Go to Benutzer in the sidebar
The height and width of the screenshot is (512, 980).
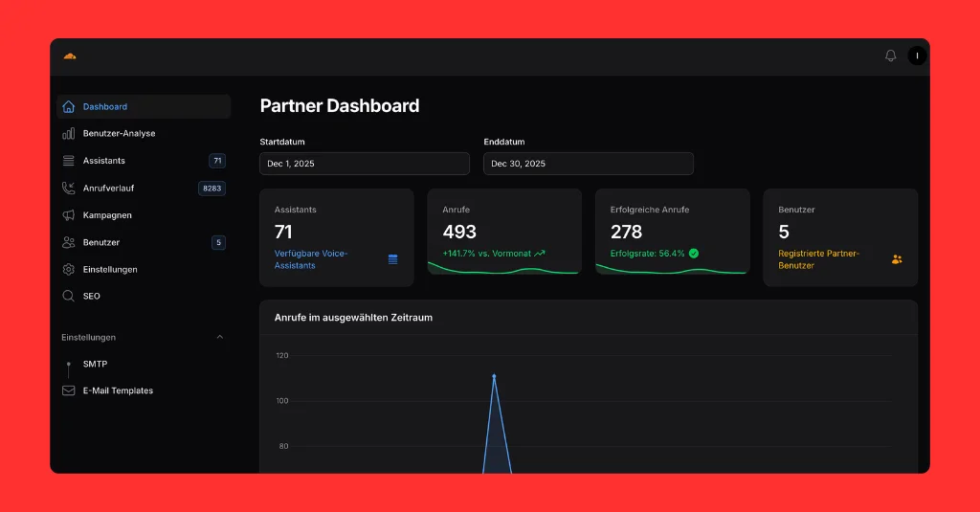coord(101,242)
